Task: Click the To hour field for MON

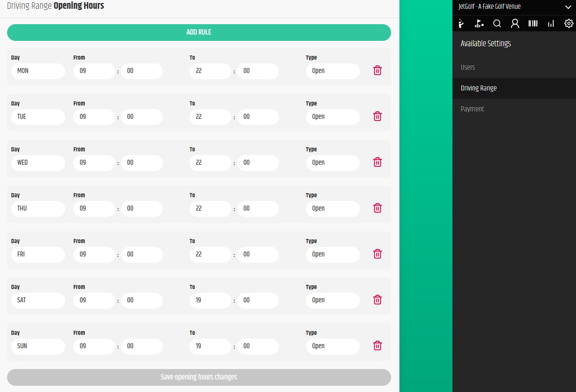Action: click(210, 71)
